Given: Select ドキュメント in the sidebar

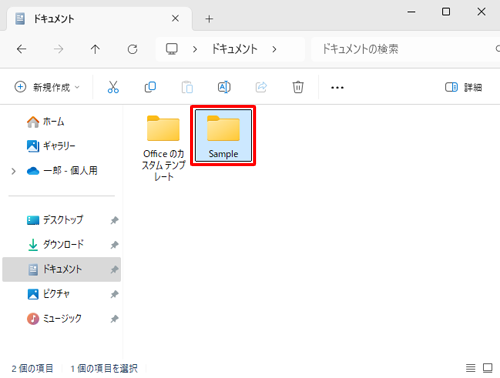Looking at the screenshot, I should click(62, 269).
